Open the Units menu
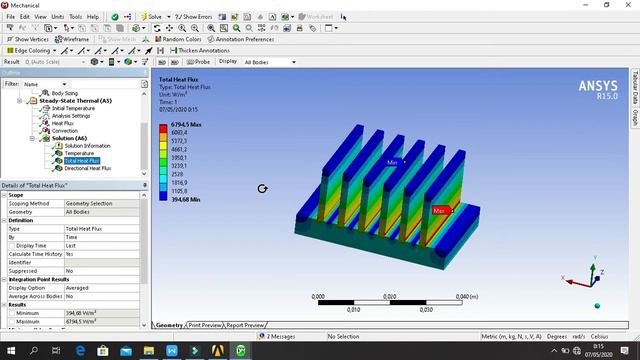 (x=58, y=17)
